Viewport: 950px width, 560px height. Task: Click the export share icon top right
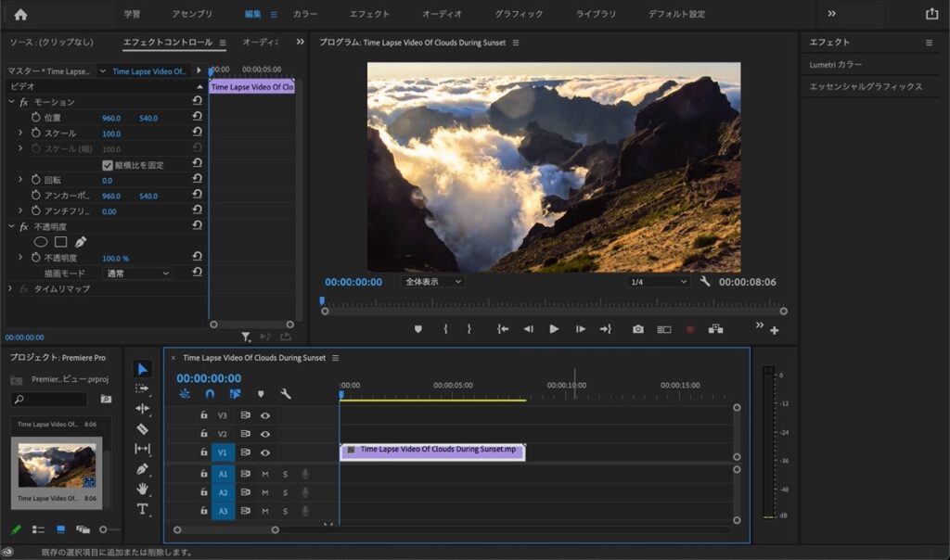931,13
